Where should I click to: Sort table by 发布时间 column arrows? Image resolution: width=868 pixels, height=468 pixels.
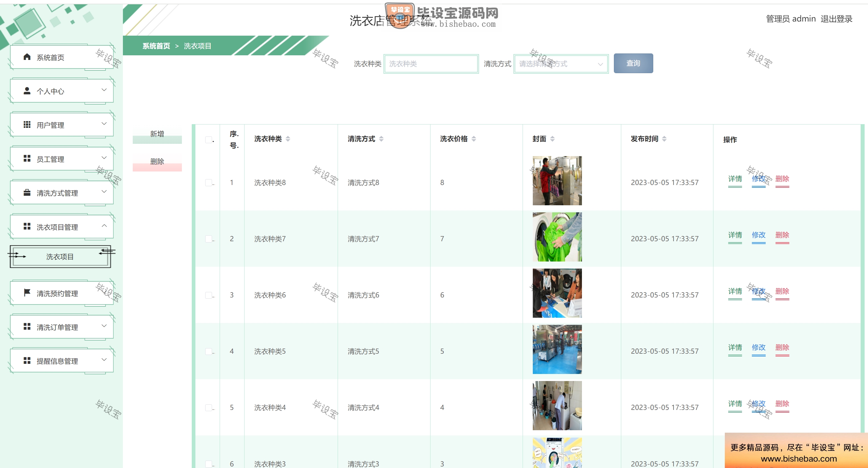664,139
